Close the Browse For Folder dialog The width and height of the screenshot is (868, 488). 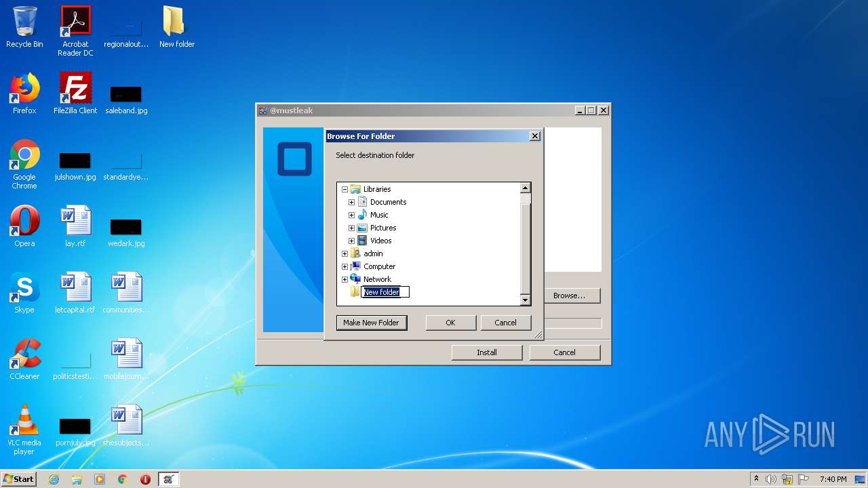pos(534,136)
